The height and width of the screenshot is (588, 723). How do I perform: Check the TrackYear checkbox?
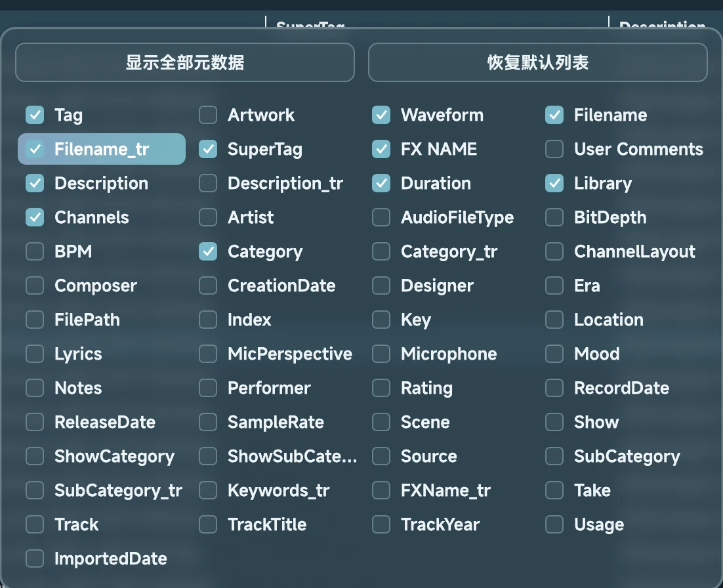pos(381,524)
